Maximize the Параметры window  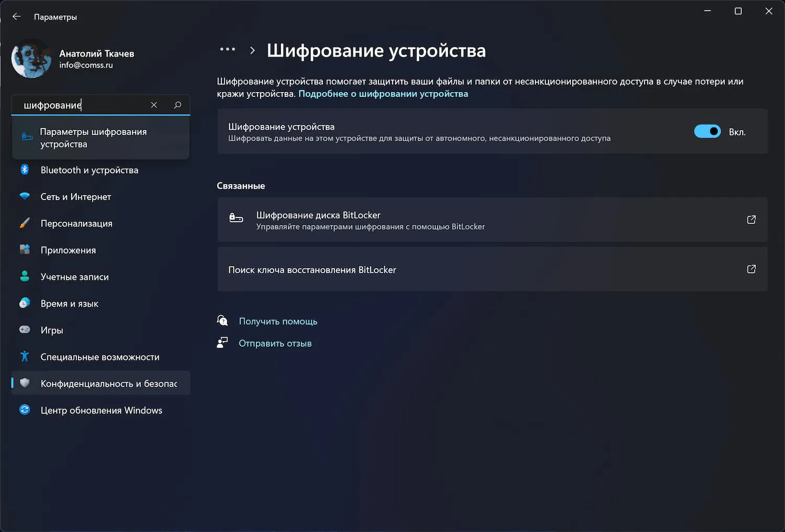738,11
